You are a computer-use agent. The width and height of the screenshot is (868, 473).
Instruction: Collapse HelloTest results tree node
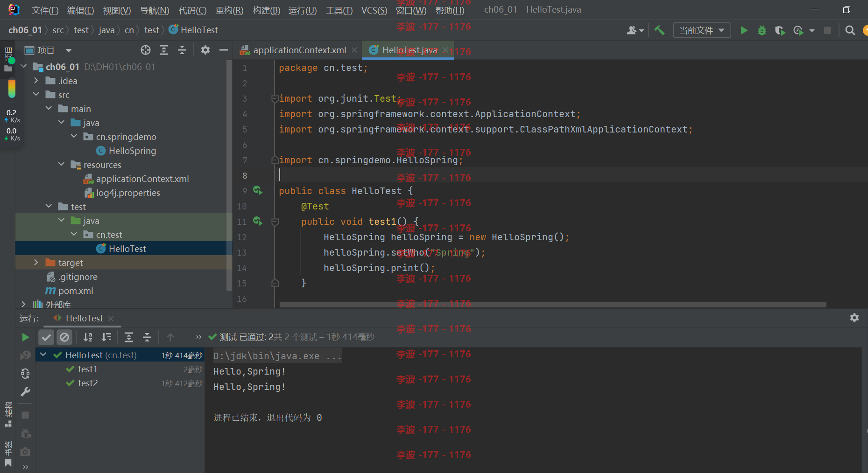click(43, 355)
